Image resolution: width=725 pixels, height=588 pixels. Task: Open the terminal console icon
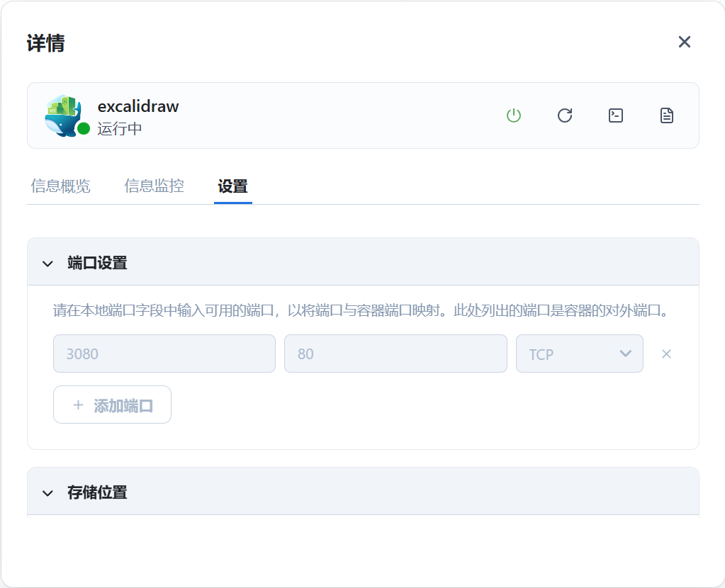click(615, 115)
